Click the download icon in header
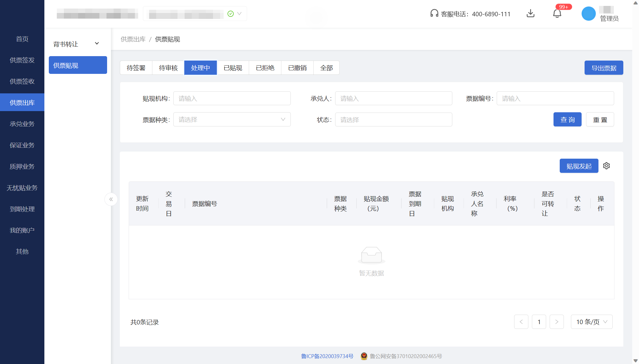The height and width of the screenshot is (364, 639). pos(530,13)
